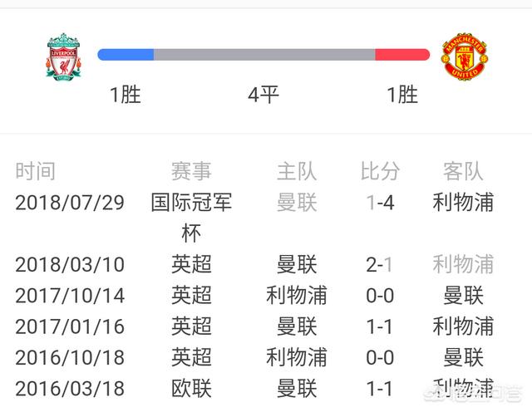Click the 主队 column header
The width and height of the screenshot is (532, 412).
297,171
